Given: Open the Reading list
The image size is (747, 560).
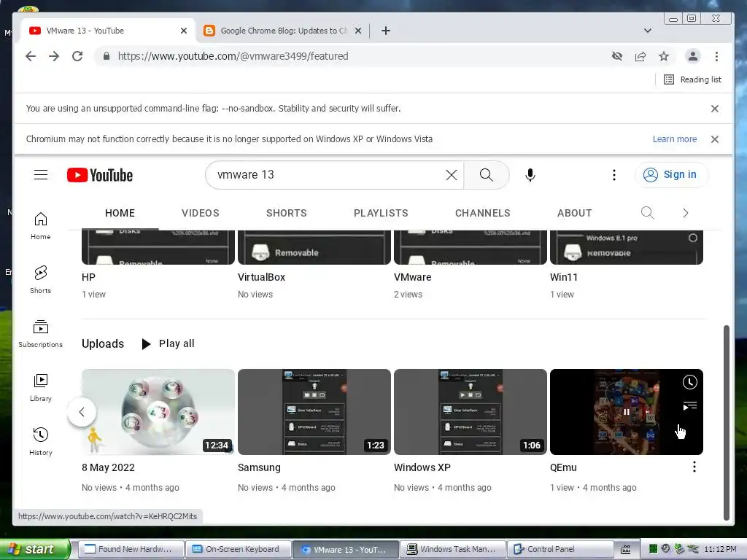Looking at the screenshot, I should click(693, 79).
